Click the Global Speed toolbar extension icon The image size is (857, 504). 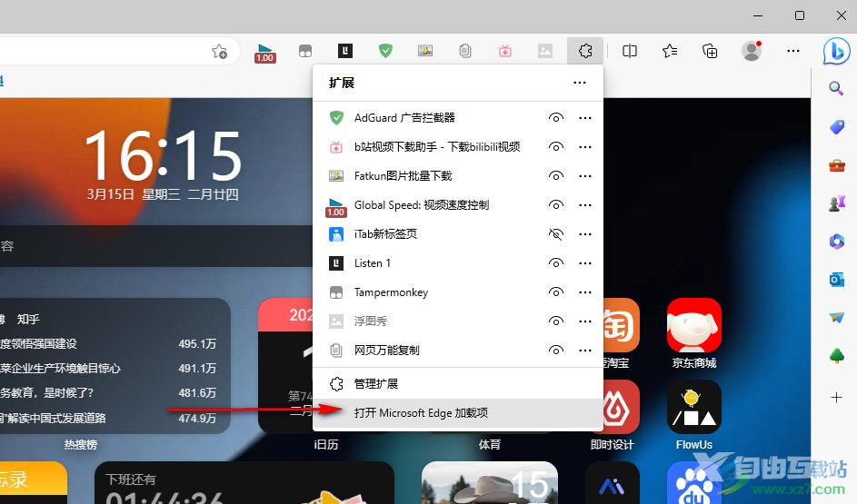265,52
